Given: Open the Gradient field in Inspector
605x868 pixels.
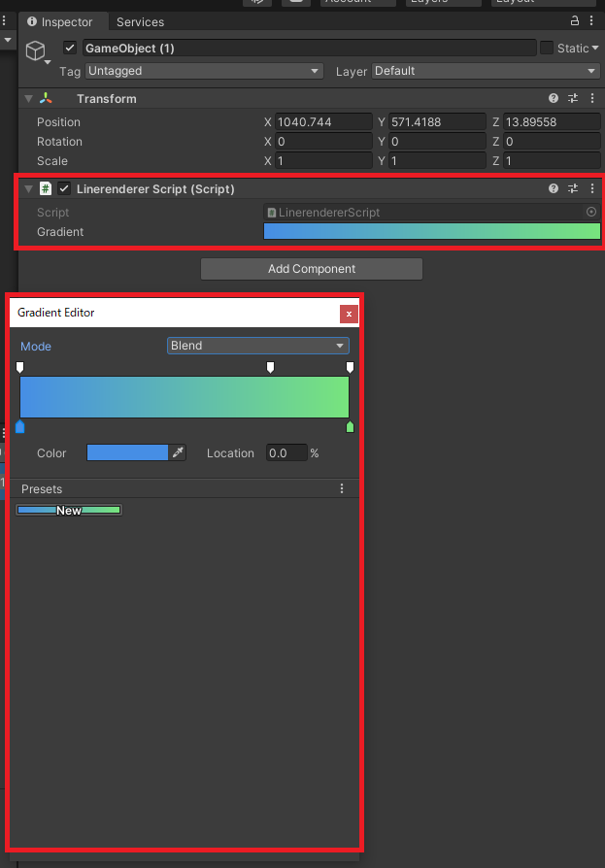Looking at the screenshot, I should pos(432,231).
